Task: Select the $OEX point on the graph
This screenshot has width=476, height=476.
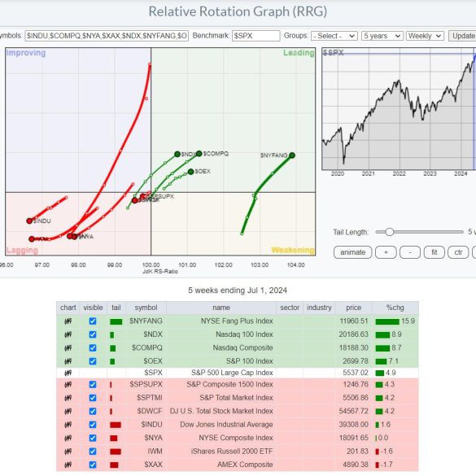Action: 190,172
